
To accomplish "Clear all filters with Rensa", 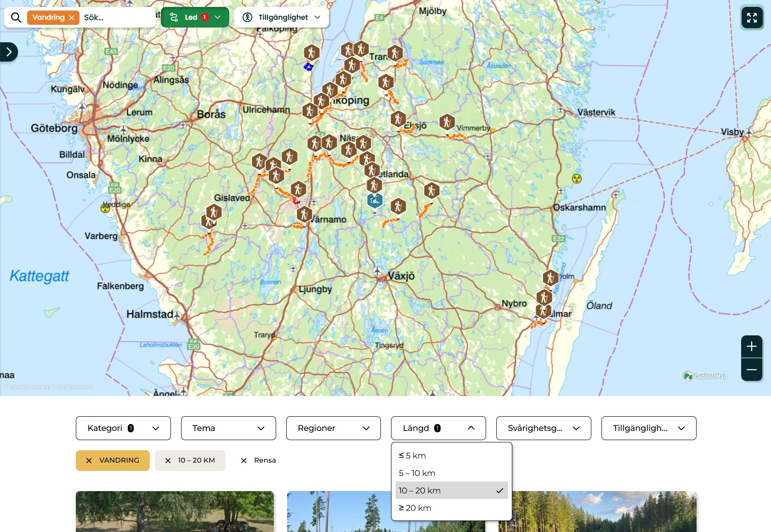I will 258,460.
